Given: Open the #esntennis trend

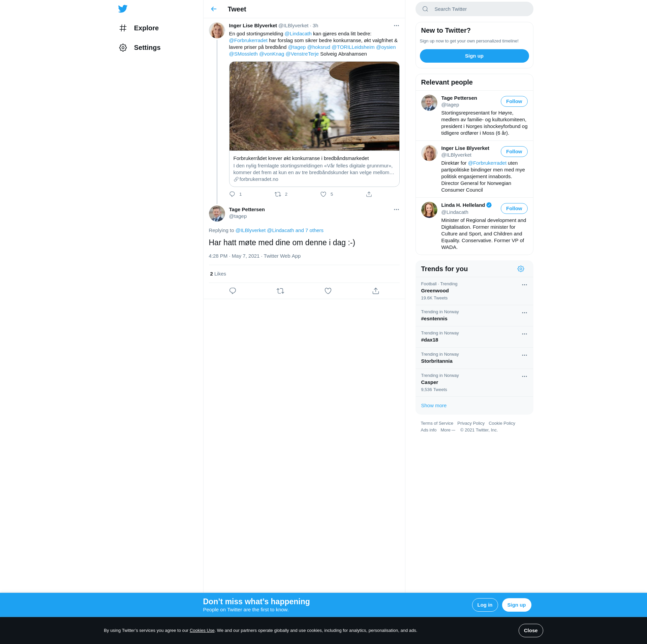Looking at the screenshot, I should pyautogui.click(x=474, y=316).
